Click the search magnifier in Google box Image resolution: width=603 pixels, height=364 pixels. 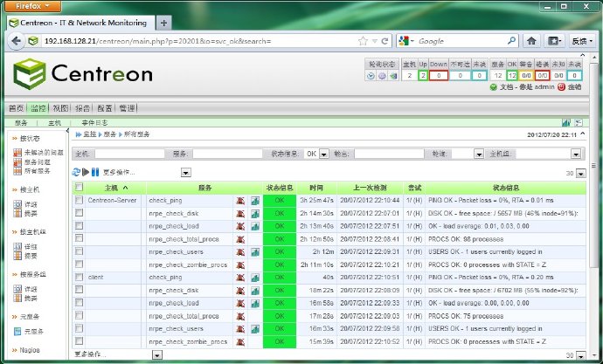[511, 40]
